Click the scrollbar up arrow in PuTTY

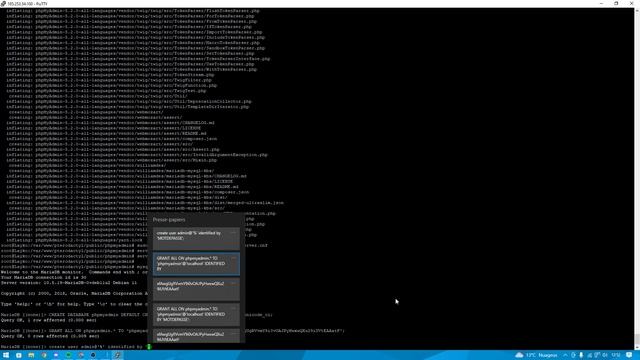click(x=637, y=10)
